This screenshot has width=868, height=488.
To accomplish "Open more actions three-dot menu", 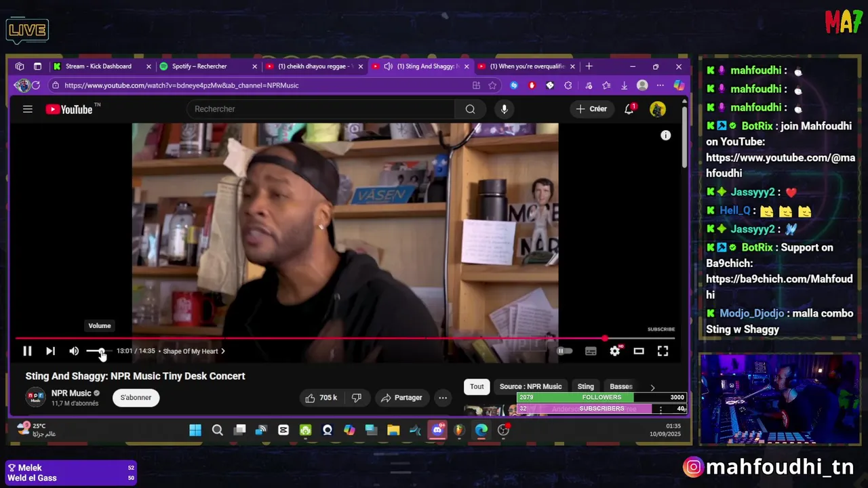I will click(443, 398).
